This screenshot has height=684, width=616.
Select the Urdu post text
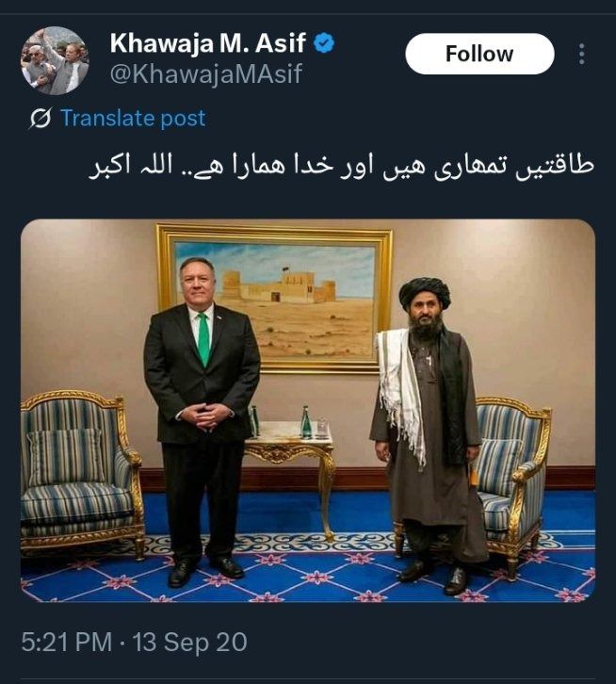[x=341, y=168]
